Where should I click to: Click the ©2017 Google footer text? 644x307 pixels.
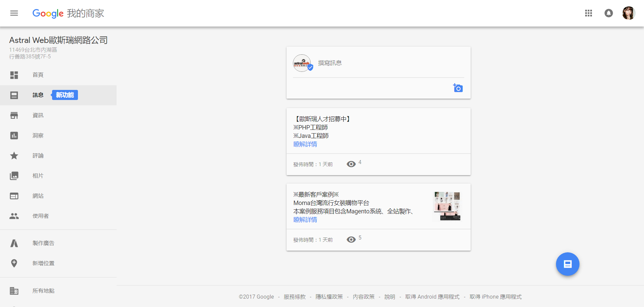[x=256, y=297]
